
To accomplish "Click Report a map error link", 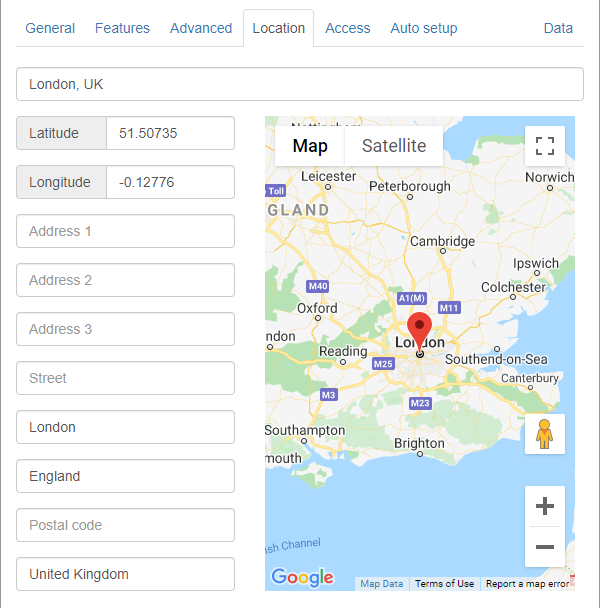I will [x=527, y=584].
